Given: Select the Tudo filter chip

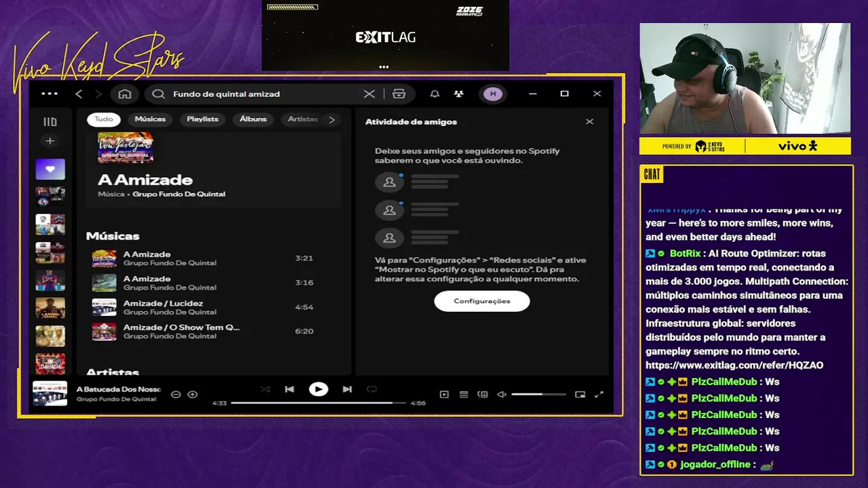Looking at the screenshot, I should click(x=104, y=119).
